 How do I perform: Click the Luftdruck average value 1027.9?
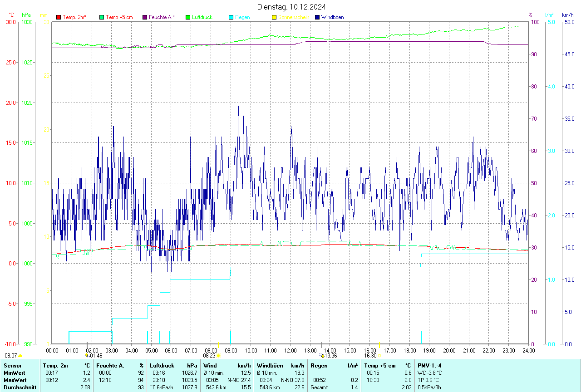190,387
